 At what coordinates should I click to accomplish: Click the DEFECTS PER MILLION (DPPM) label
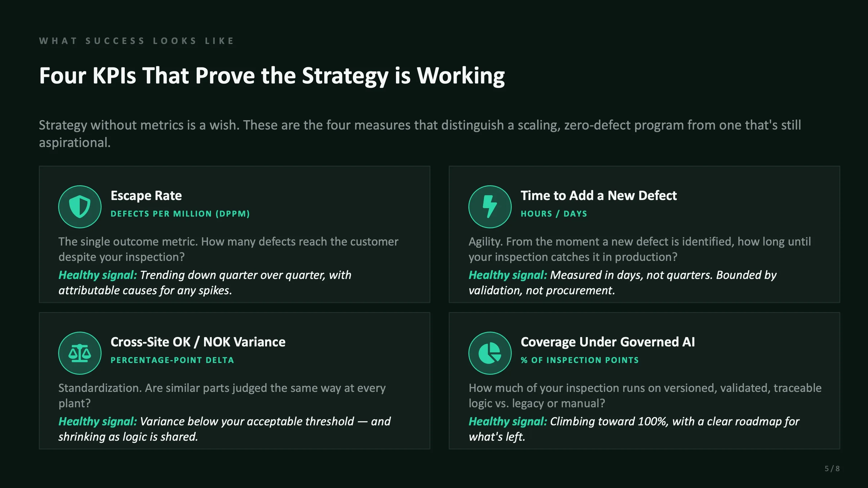point(180,214)
